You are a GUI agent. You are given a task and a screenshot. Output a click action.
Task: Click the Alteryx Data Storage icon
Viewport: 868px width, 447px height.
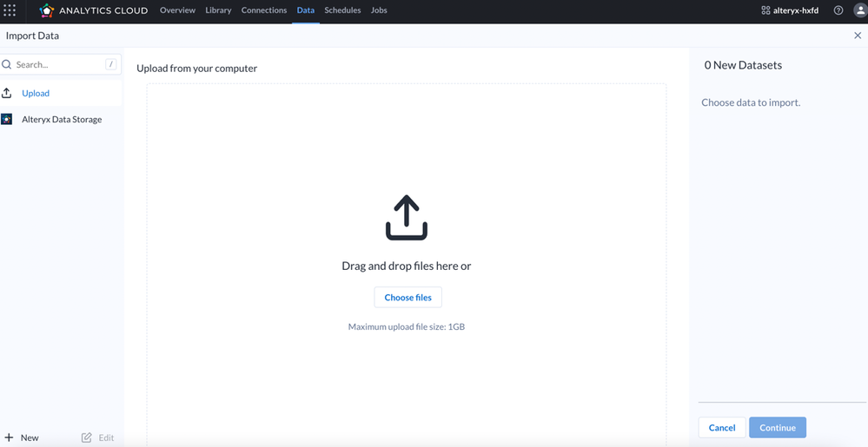click(7, 119)
